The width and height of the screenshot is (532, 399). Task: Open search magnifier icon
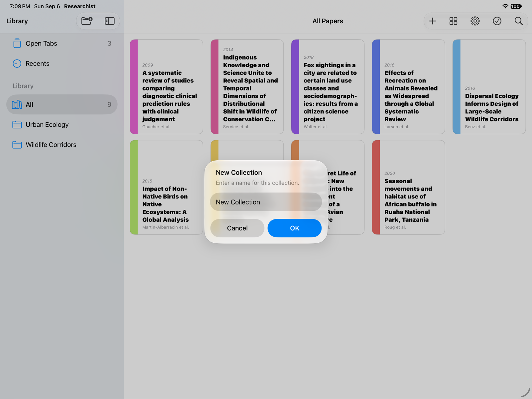[519, 21]
